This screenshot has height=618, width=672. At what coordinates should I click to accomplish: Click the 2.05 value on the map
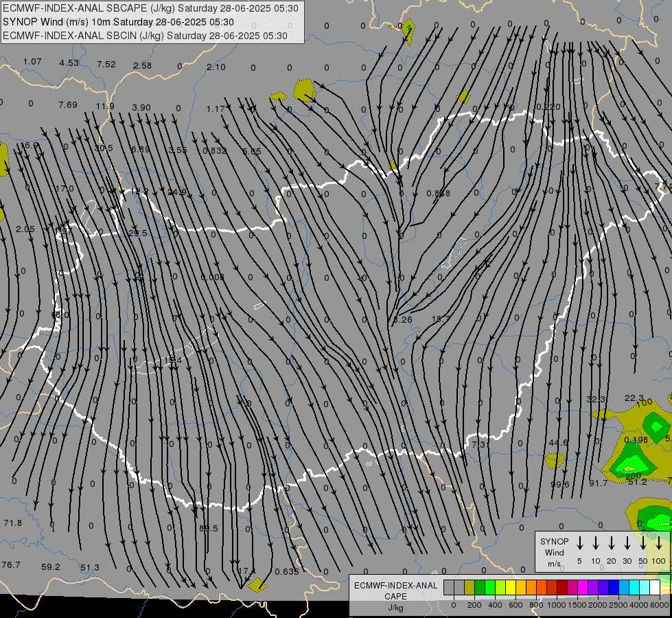pos(25,229)
